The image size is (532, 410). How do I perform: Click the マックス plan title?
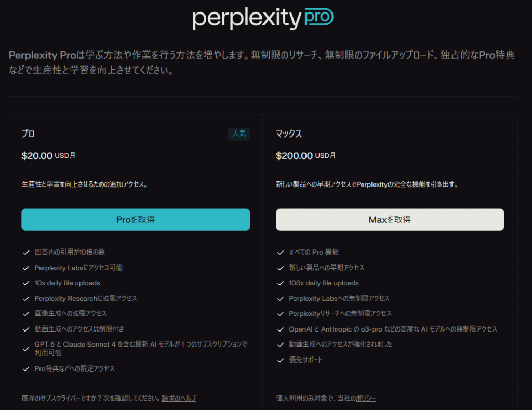coord(289,134)
